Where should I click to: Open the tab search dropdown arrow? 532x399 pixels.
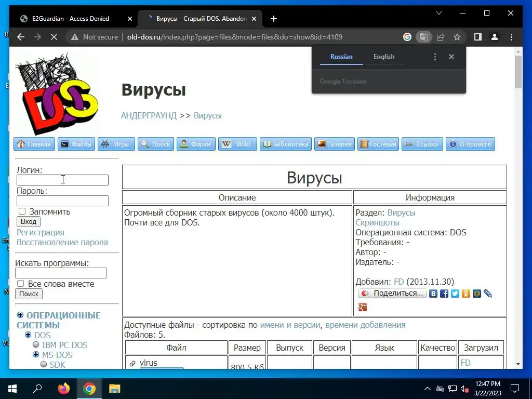tap(439, 13)
